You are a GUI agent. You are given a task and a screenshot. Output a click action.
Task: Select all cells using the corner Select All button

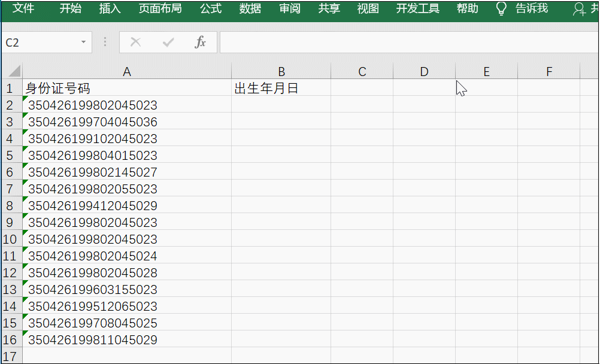(x=12, y=71)
